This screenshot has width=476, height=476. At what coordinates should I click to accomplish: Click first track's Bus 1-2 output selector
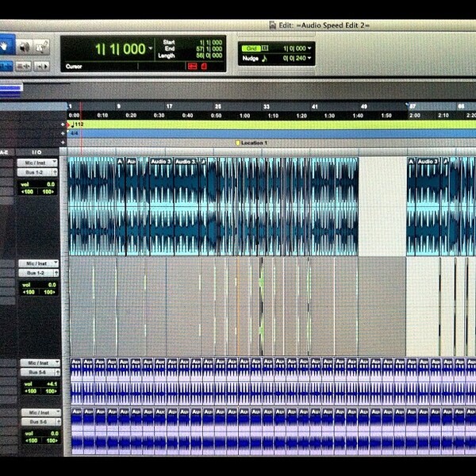click(37, 172)
